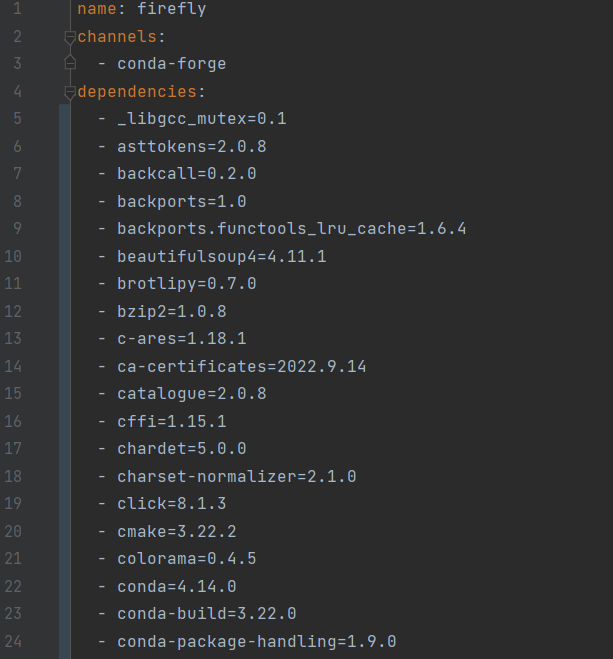Screen dimensions: 613x659
Task: Click the beautifulsoup4=4.11.1 dependency
Action: point(222,256)
